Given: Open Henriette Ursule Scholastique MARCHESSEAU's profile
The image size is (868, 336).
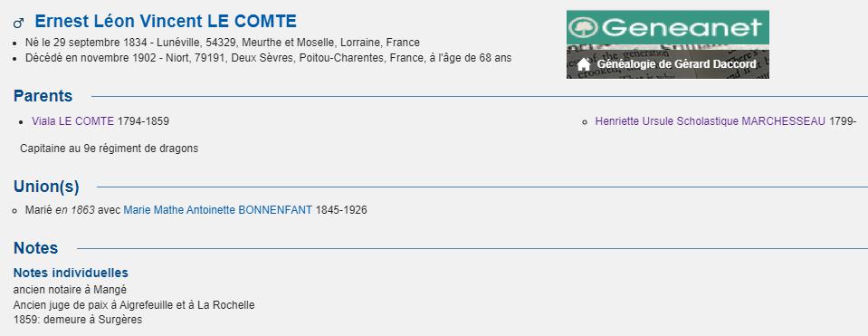Looking at the screenshot, I should [711, 120].
